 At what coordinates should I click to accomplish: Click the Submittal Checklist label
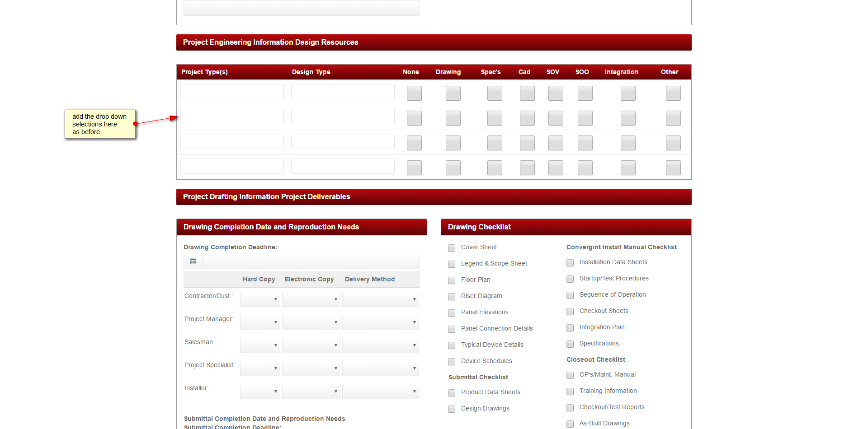coord(478,377)
